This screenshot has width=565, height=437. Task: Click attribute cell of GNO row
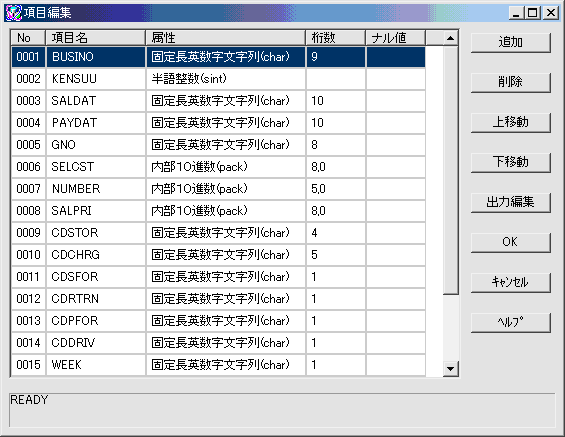[x=226, y=145]
